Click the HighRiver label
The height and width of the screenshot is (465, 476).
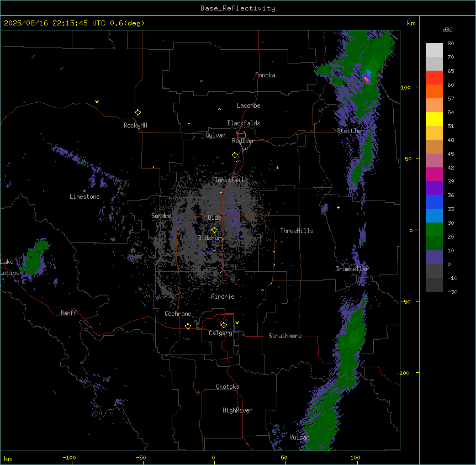click(237, 410)
